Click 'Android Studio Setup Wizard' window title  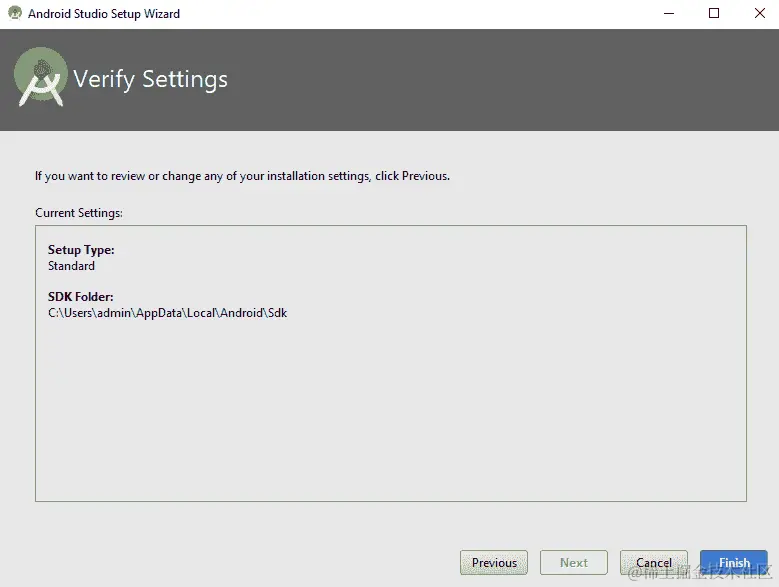[104, 13]
